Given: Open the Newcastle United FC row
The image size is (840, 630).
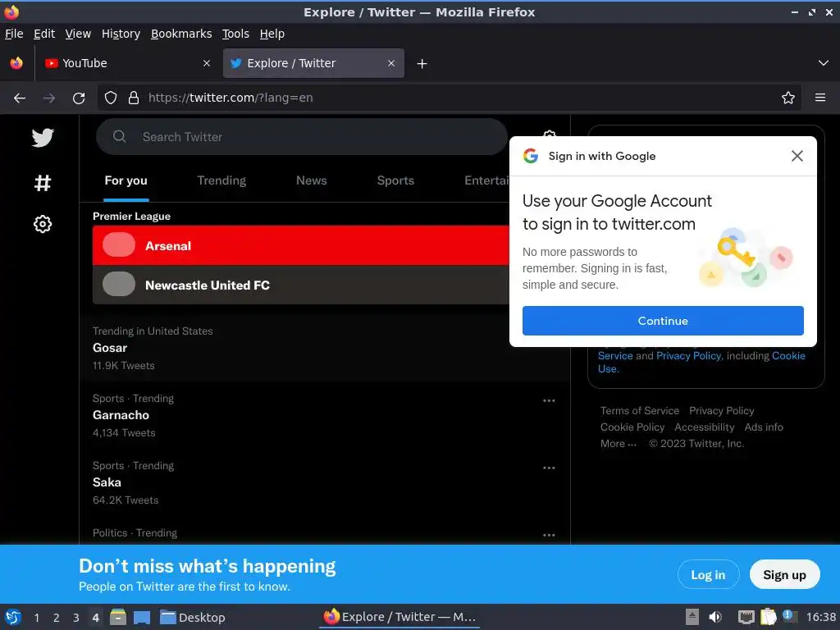Looking at the screenshot, I should (300, 285).
